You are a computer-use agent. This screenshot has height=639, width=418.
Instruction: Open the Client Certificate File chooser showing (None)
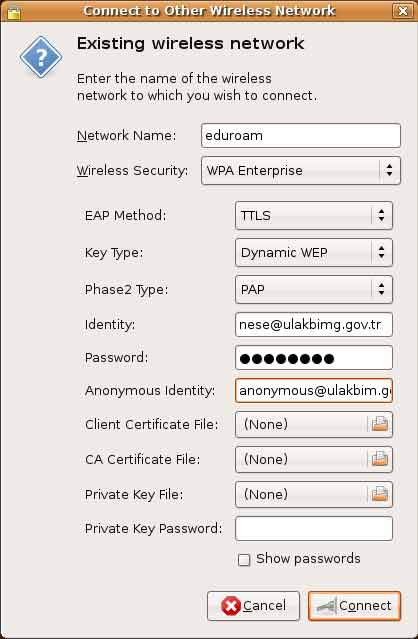pyautogui.click(x=314, y=424)
